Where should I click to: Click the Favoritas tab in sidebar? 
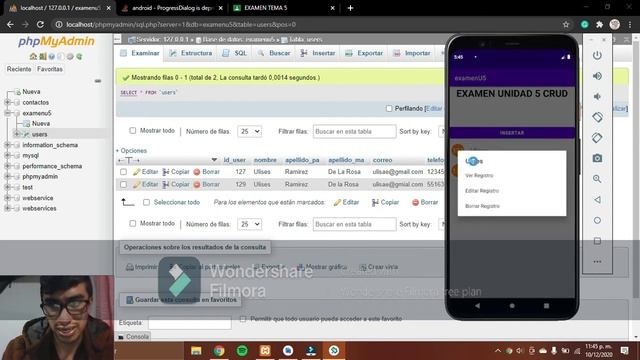coord(50,69)
